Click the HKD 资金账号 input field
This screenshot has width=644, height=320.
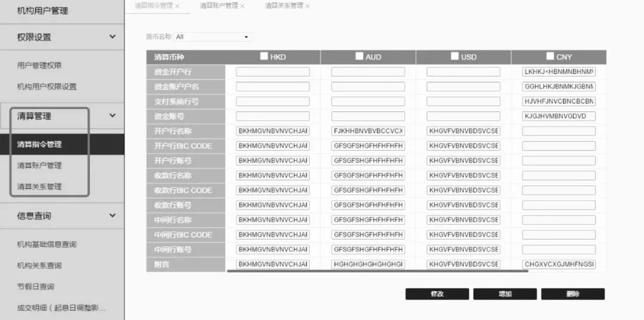coord(273,116)
